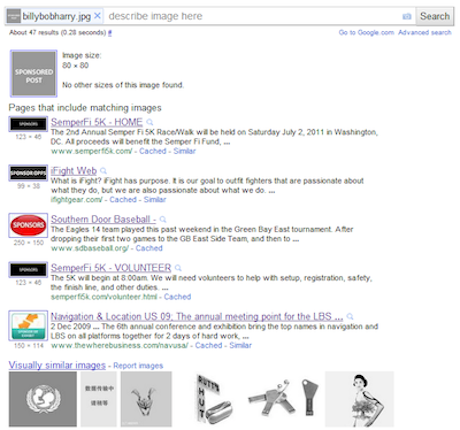This screenshot has height=430, width=460.
Task: Open similar image of single key
Action: [310, 397]
